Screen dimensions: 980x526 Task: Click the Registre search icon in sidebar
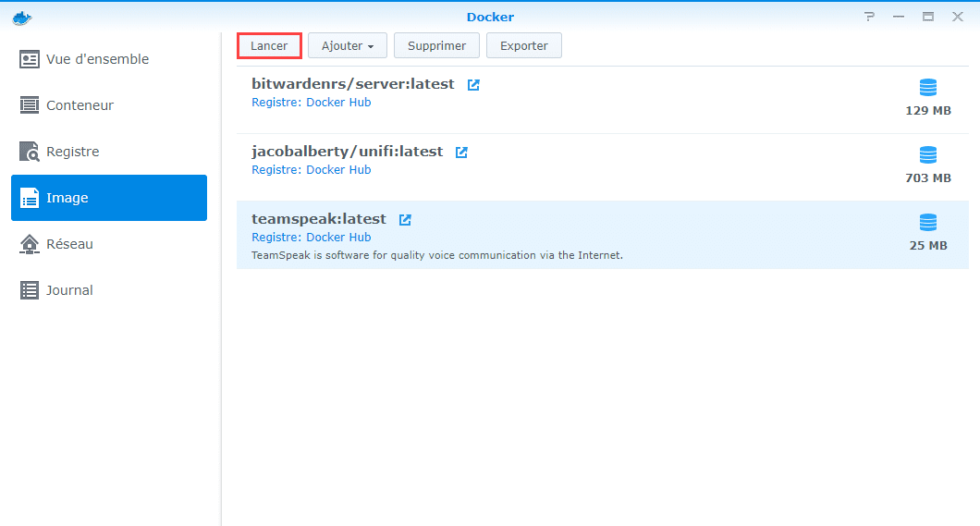point(30,152)
